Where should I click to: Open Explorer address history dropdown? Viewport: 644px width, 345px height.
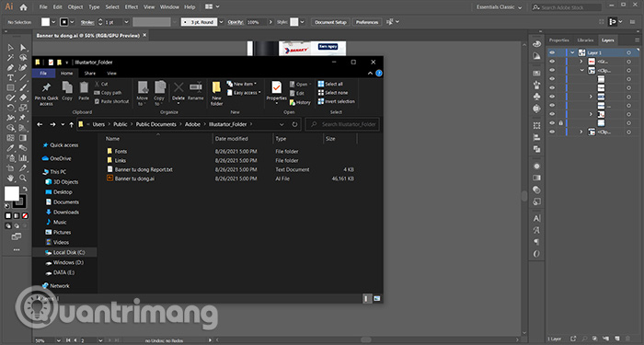[282, 124]
